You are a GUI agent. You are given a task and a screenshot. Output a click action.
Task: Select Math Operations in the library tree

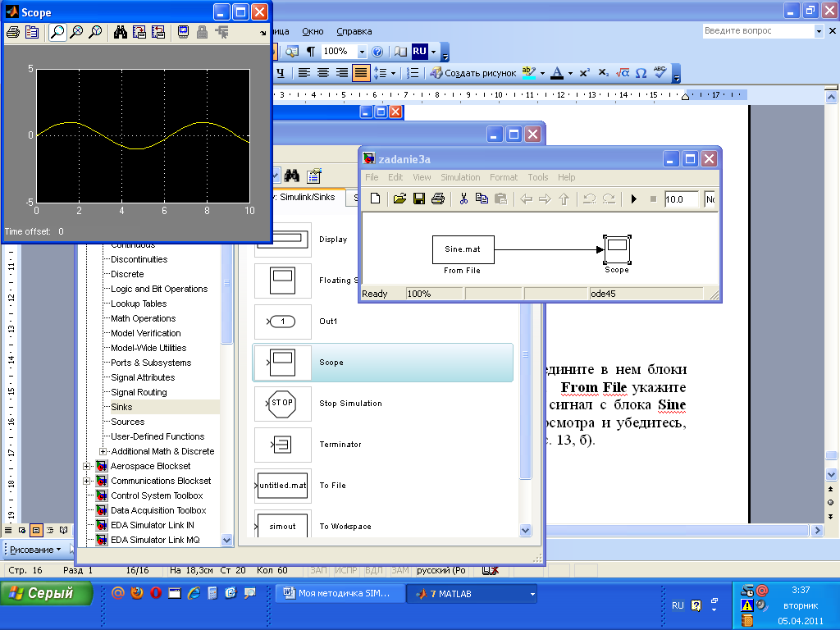point(143,318)
